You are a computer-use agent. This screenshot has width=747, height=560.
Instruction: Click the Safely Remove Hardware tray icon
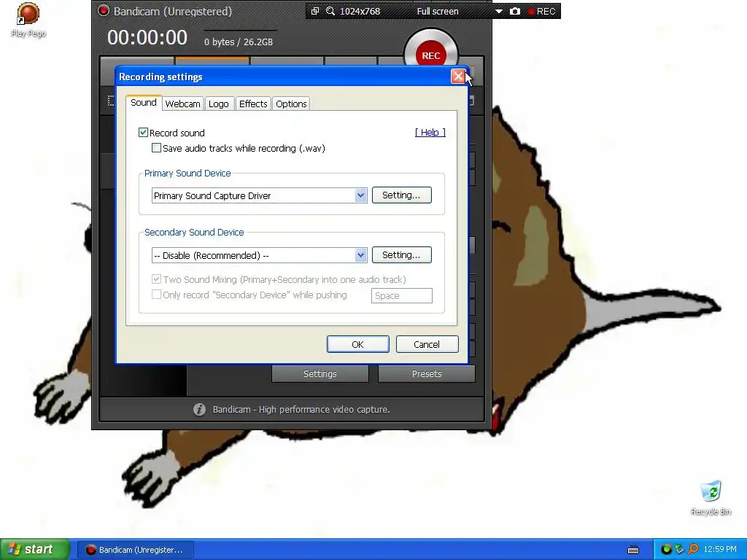(680, 550)
